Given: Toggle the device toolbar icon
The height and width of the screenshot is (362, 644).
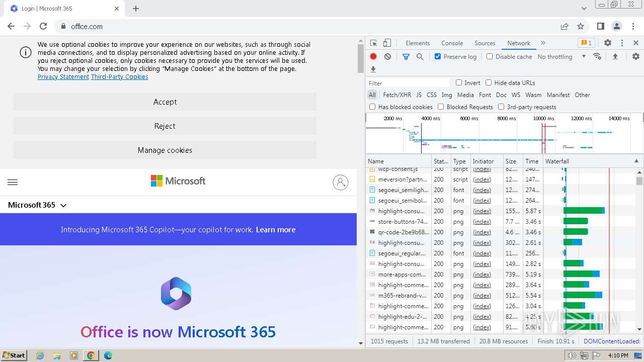Looking at the screenshot, I should [387, 43].
